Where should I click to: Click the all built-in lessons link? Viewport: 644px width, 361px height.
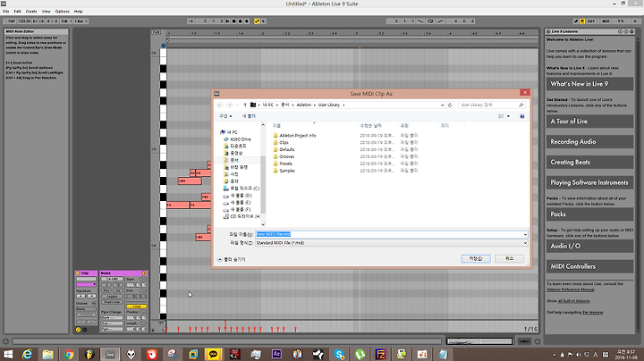(573, 301)
